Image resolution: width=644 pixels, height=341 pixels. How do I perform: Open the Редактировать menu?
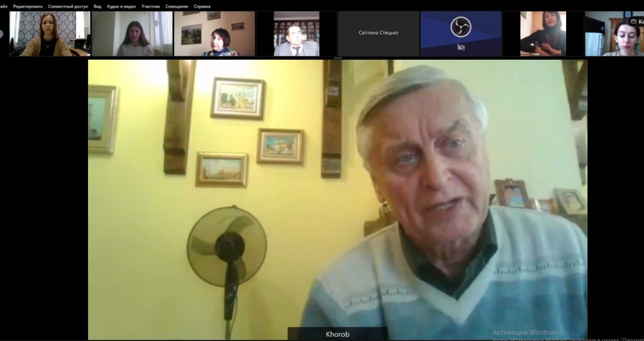[x=28, y=6]
